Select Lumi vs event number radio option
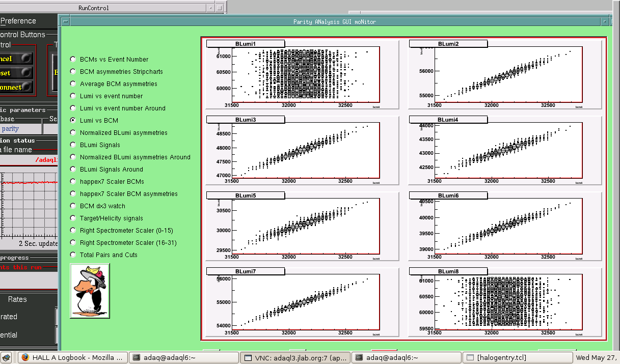 point(73,96)
